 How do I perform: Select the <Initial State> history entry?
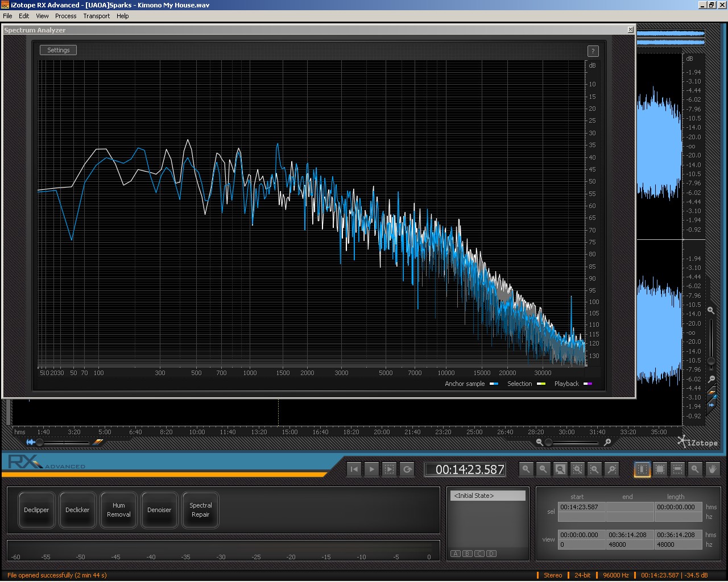tap(488, 496)
